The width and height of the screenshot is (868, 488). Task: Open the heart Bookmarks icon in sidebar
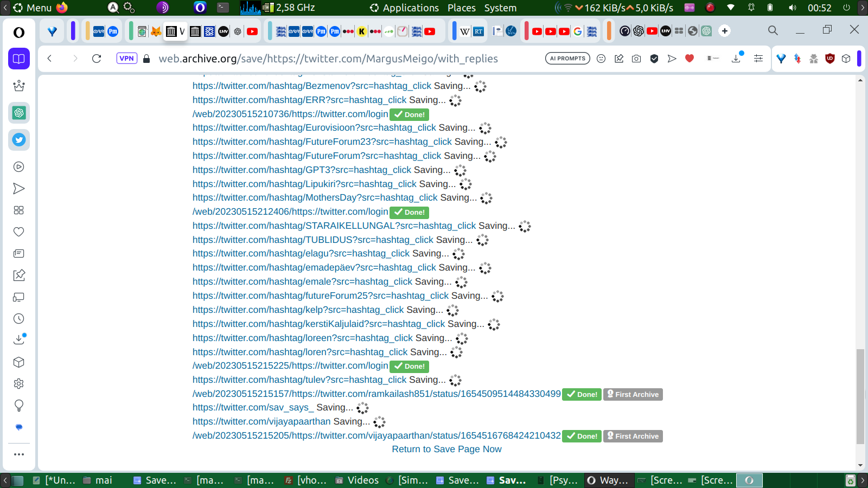pyautogui.click(x=19, y=232)
